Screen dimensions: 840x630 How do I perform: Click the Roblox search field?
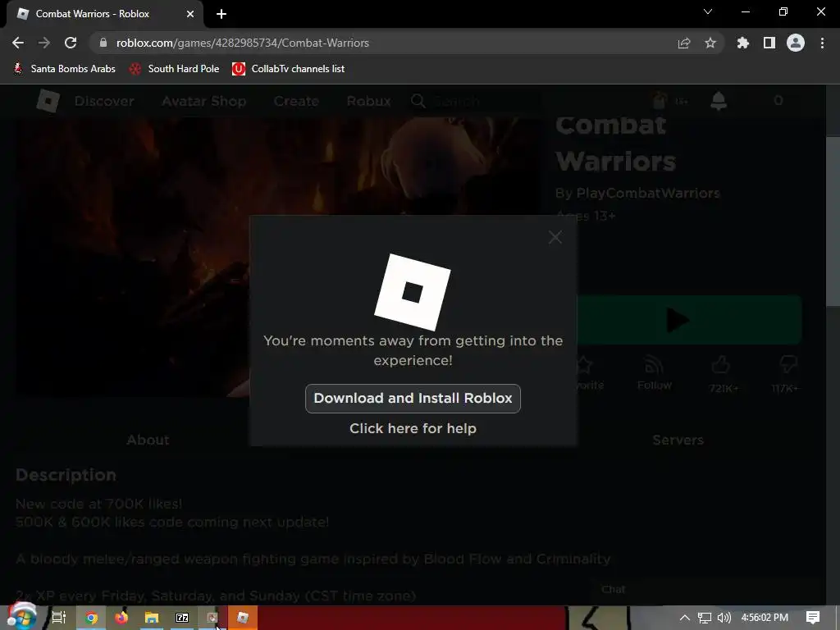click(474, 101)
